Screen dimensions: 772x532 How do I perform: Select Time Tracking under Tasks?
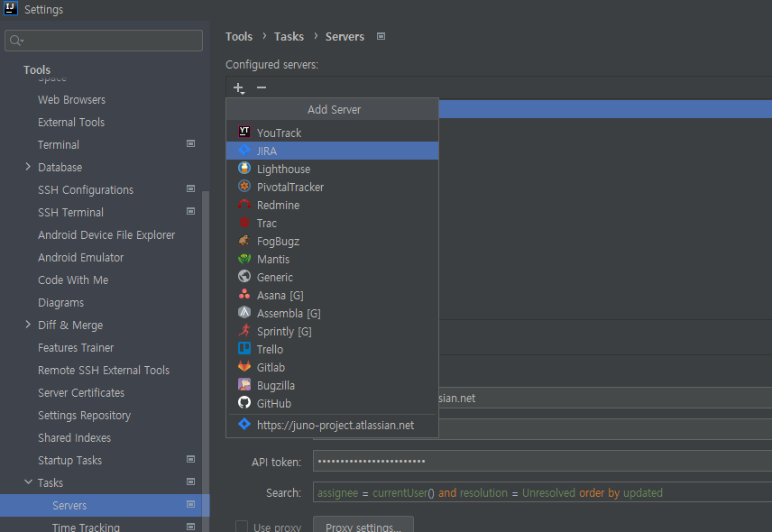coord(87,527)
